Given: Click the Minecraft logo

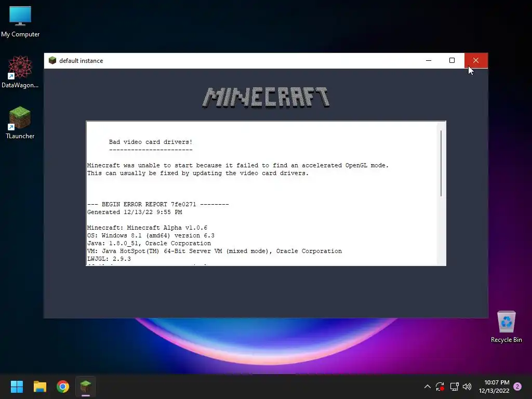Looking at the screenshot, I should coord(265,97).
